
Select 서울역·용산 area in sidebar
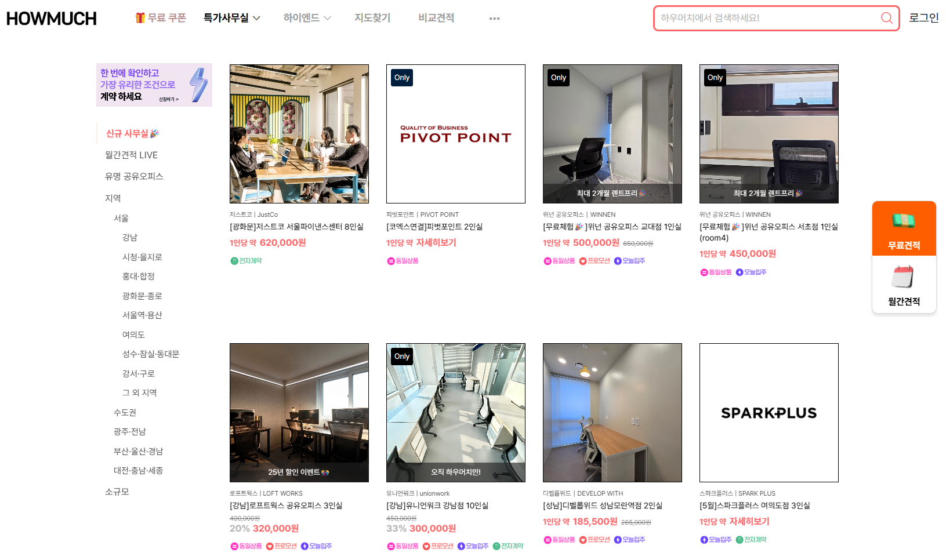pos(142,315)
